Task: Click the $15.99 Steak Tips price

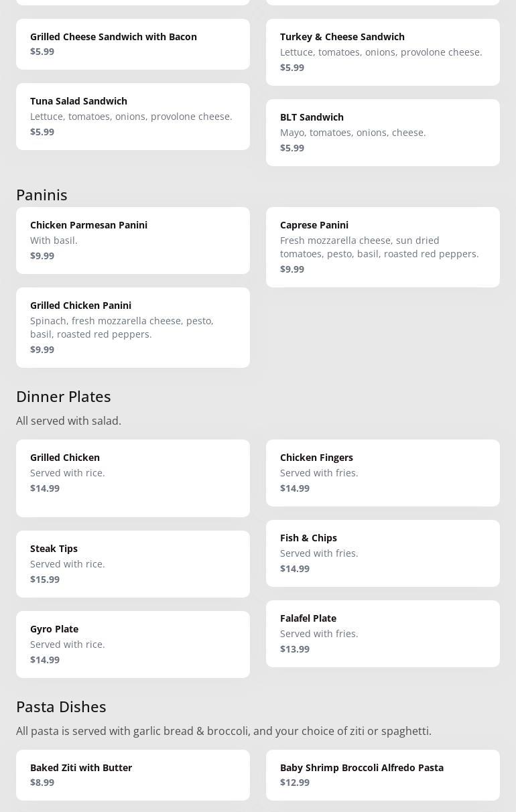Action: [x=45, y=580]
